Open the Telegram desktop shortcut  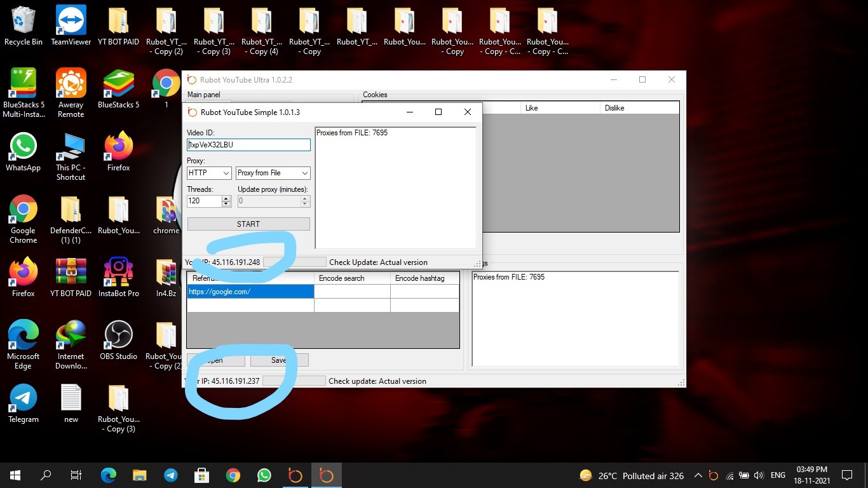point(24,398)
